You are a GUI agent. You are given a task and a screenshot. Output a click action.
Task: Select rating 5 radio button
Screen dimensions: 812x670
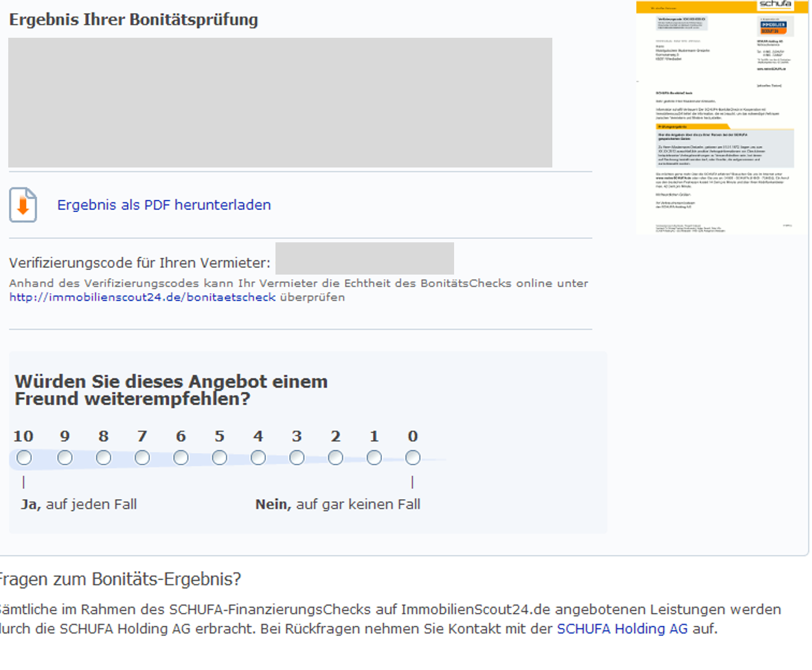pos(220,458)
